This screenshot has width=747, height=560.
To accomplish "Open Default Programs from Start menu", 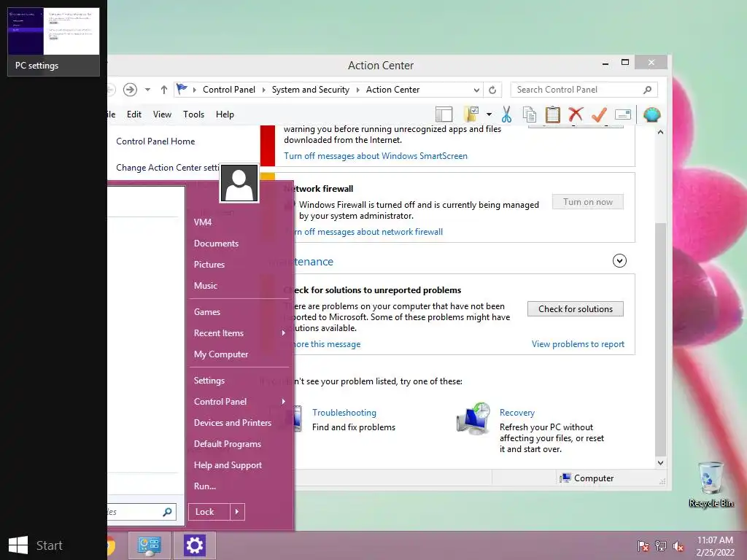I will (x=228, y=444).
